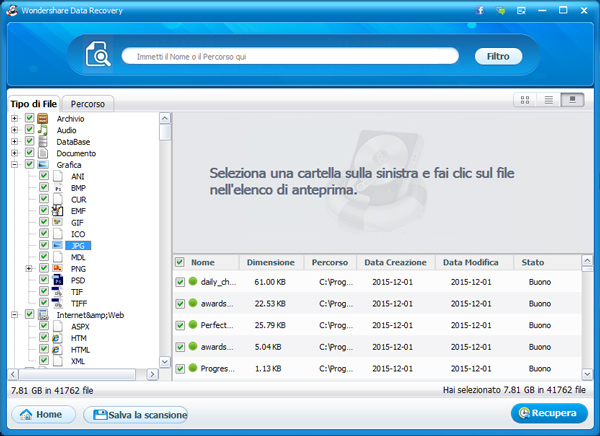Click the Home button
This screenshot has width=600, height=436.
point(43,414)
